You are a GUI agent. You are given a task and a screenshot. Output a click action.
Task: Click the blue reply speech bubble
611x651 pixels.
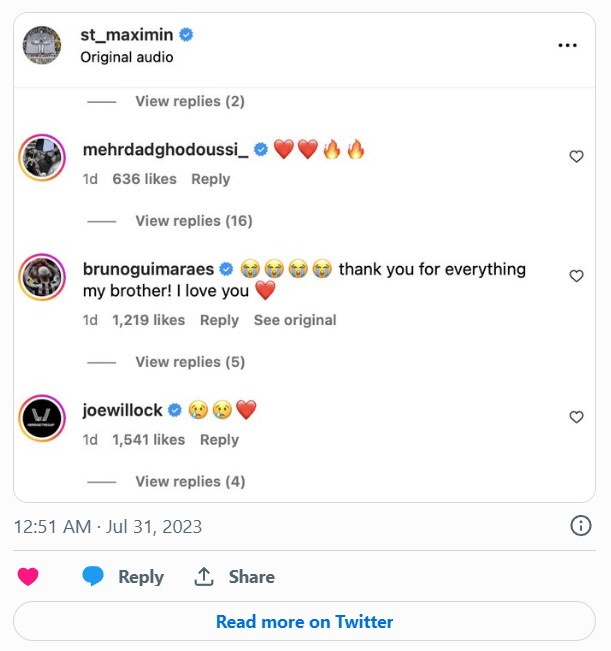(x=93, y=577)
